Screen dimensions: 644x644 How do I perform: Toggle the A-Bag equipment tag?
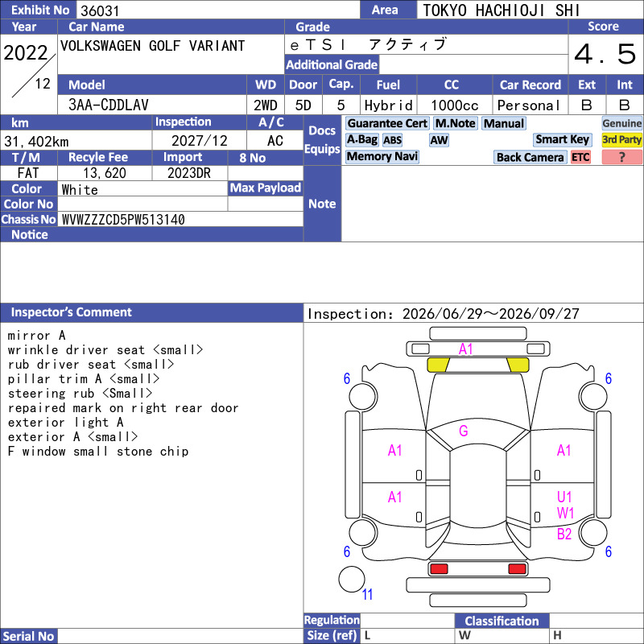pos(361,140)
